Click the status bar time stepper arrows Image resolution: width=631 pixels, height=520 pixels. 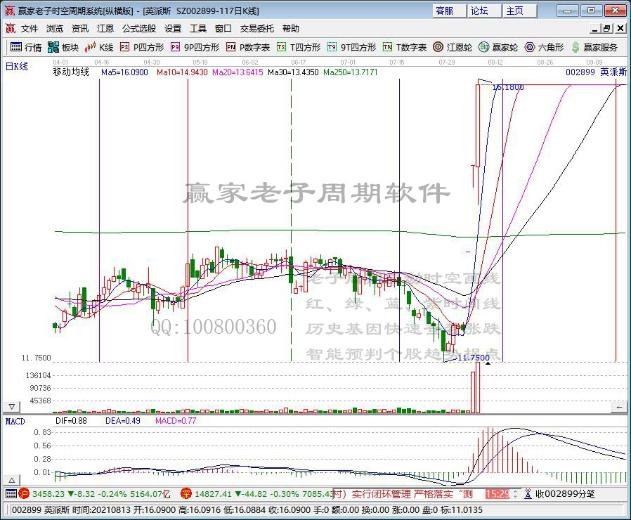[516, 494]
